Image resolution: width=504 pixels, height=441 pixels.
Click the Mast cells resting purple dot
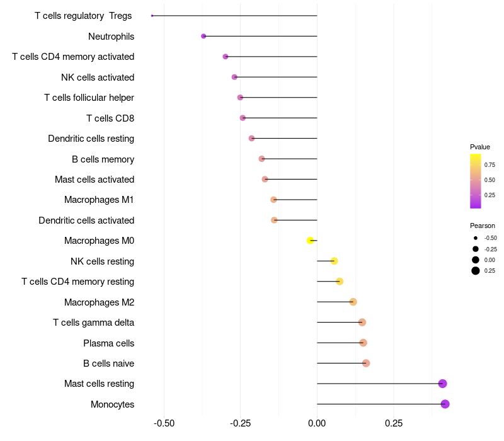click(x=443, y=384)
